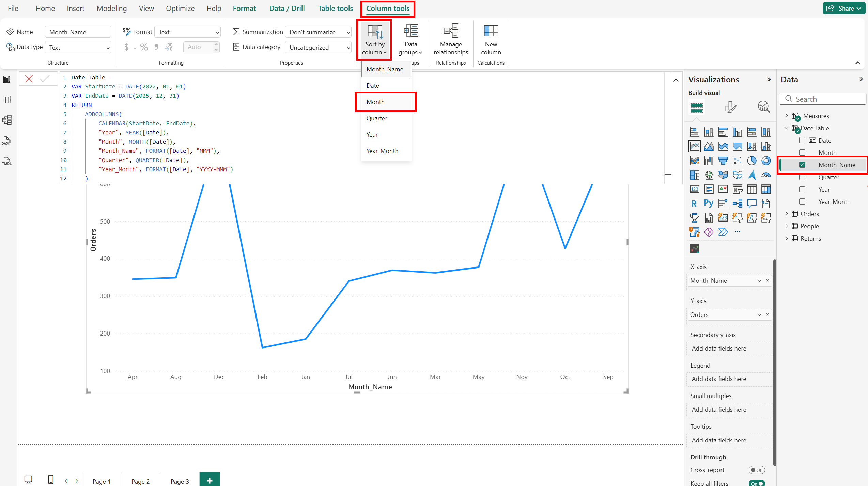The width and height of the screenshot is (868, 486).
Task: Select the pie chart visual
Action: point(751,161)
